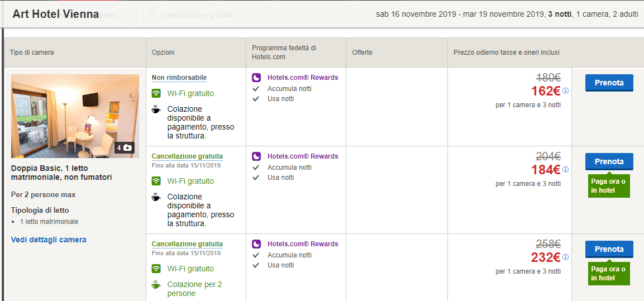This screenshot has width=644, height=301.
Task: Click the Doppia Basic room photo thumbnail
Action: (x=75, y=116)
